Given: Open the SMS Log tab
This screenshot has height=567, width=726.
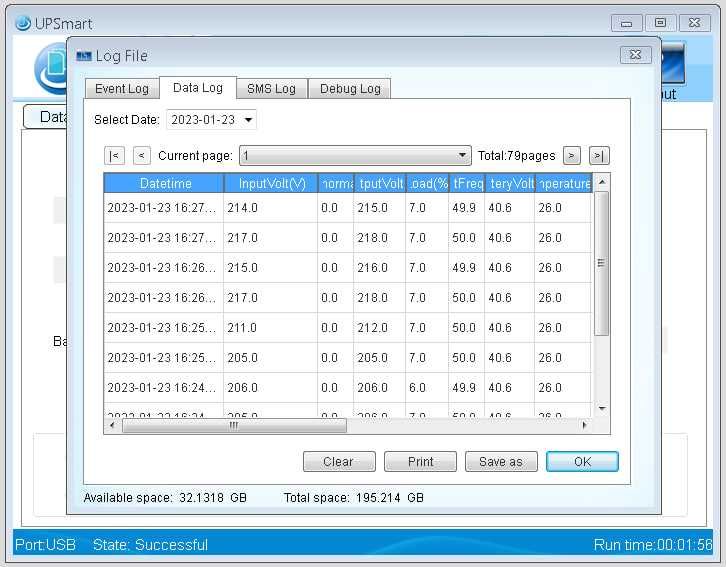Looking at the screenshot, I should [x=271, y=88].
